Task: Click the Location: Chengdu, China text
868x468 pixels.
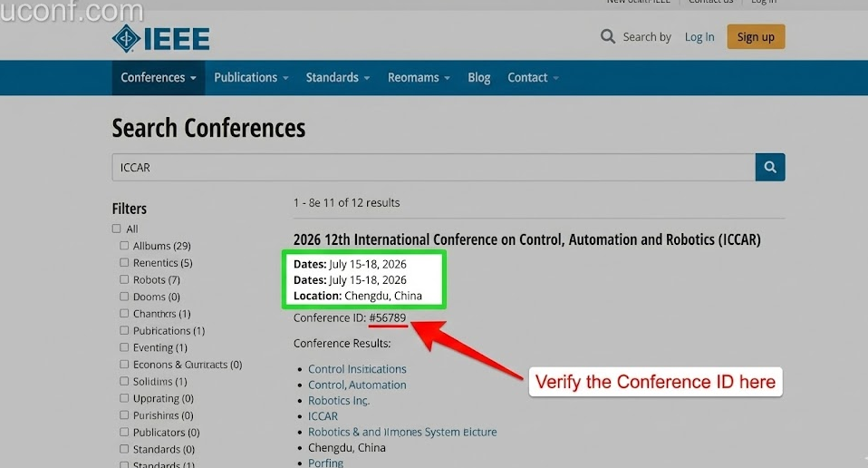Action: 358,296
